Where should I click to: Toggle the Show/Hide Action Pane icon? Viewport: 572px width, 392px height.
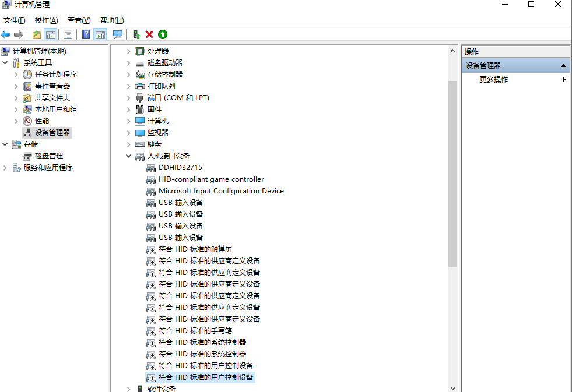[100, 34]
